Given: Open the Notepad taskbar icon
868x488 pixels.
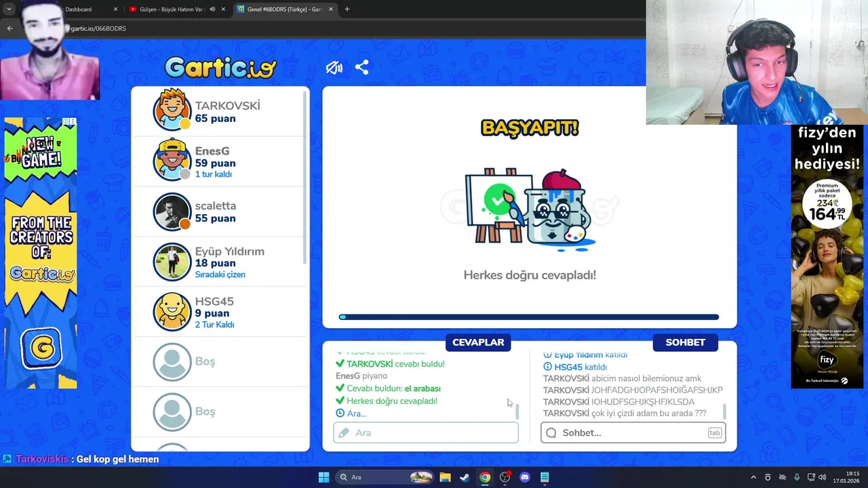Looking at the screenshot, I should click(x=545, y=477).
